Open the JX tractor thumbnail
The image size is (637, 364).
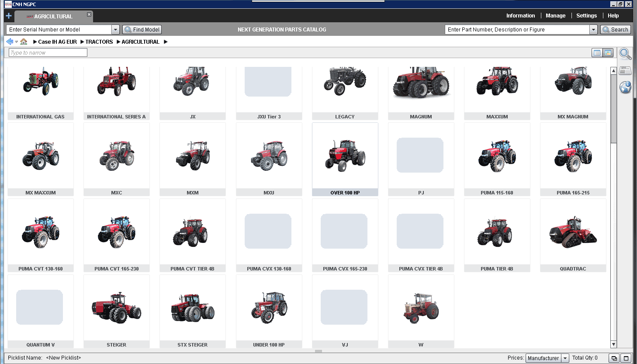[x=193, y=93]
